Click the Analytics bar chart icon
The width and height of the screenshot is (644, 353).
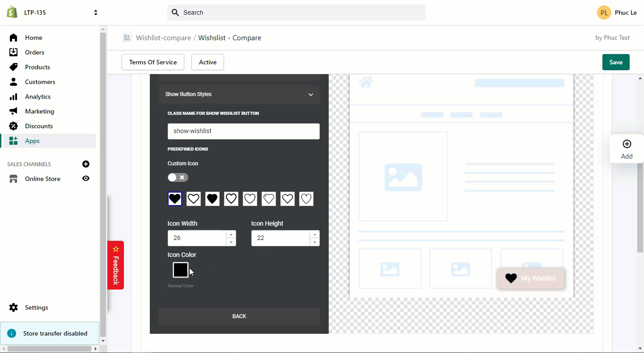click(x=13, y=97)
